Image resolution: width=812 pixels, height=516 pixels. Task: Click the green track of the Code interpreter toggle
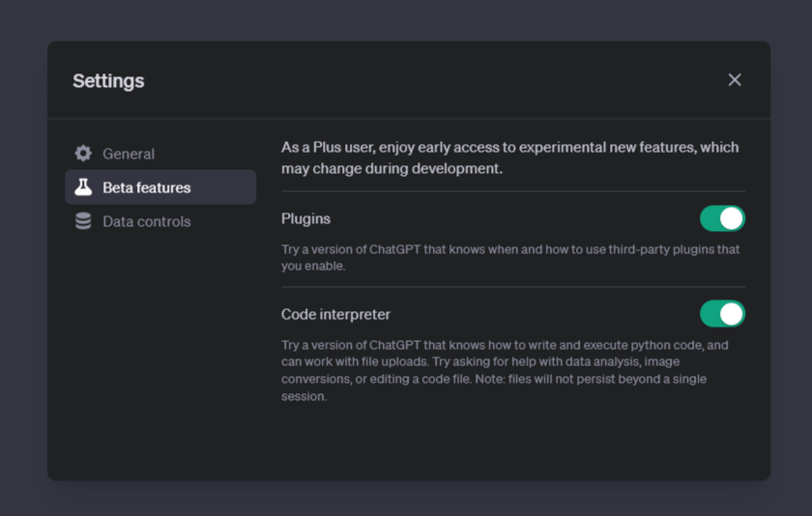coord(709,314)
